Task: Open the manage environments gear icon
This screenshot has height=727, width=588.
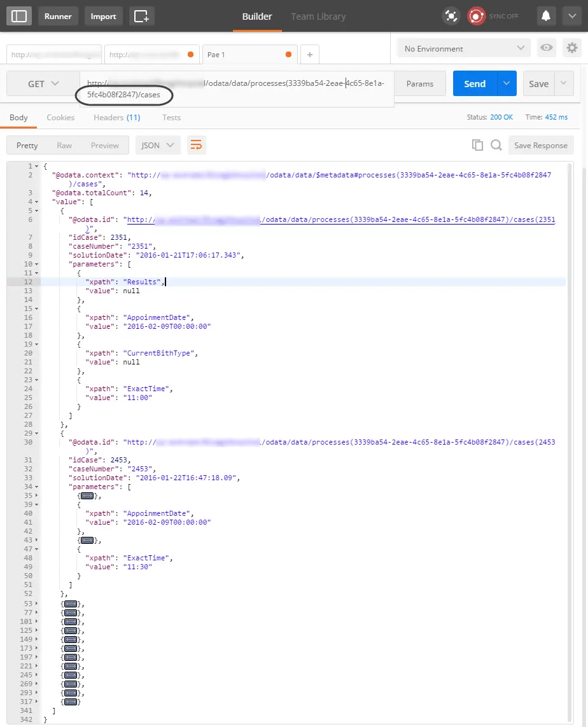Action: (x=571, y=48)
